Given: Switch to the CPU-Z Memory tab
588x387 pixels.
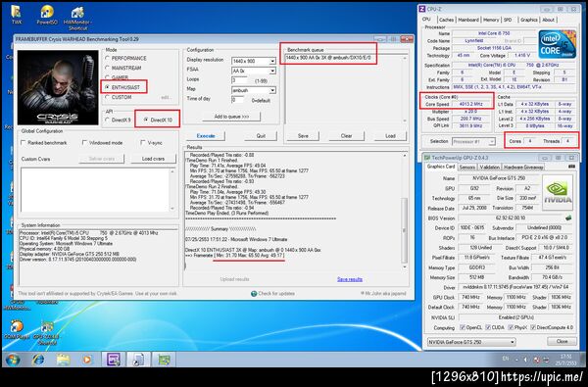Looking at the screenshot, I should [x=491, y=20].
